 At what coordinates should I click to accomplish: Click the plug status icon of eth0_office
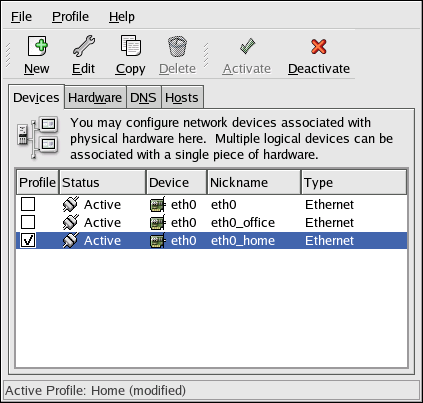[71, 222]
